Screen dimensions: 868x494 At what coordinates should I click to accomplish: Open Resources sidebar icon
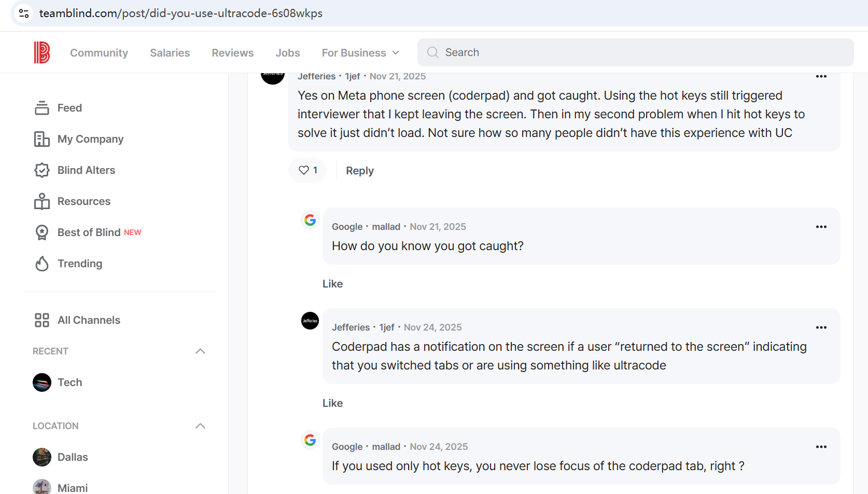point(41,201)
